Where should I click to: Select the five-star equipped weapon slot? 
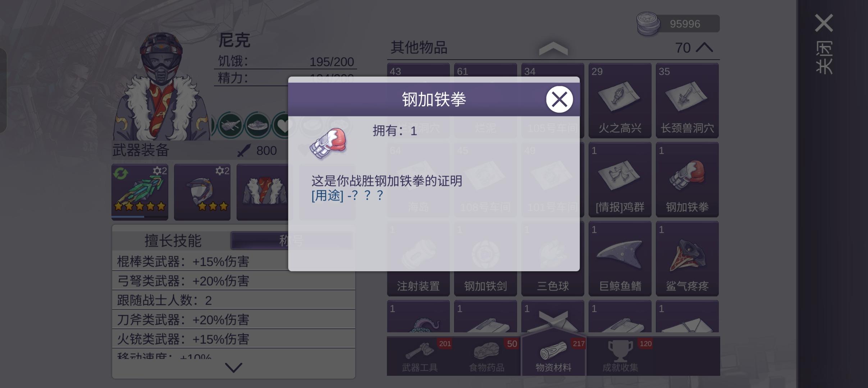click(x=140, y=192)
